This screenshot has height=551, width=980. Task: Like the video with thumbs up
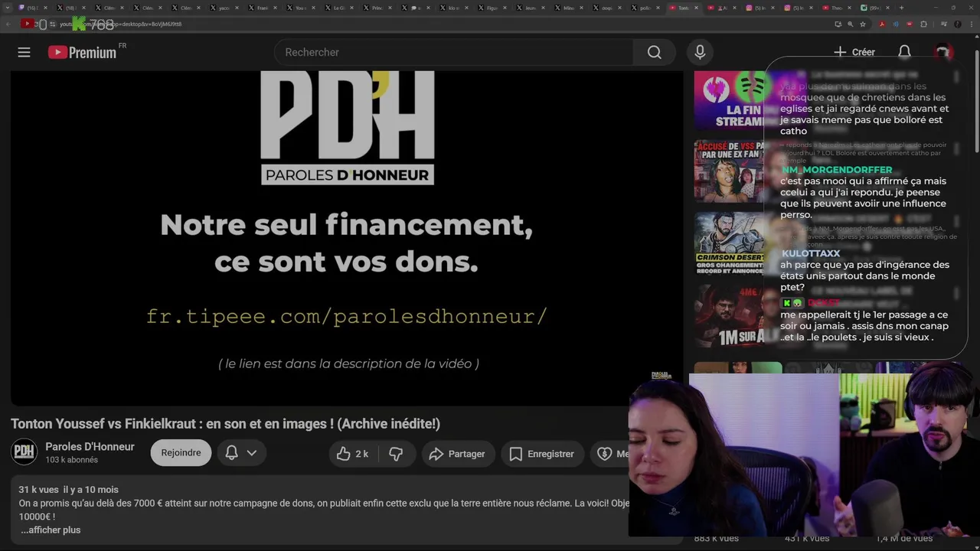coord(353,454)
